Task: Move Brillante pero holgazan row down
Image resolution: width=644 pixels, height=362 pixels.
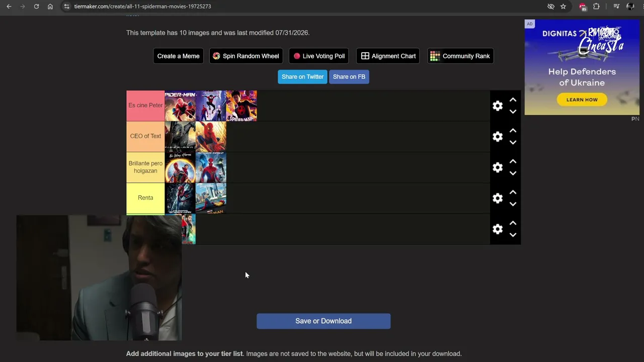Action: pyautogui.click(x=513, y=173)
